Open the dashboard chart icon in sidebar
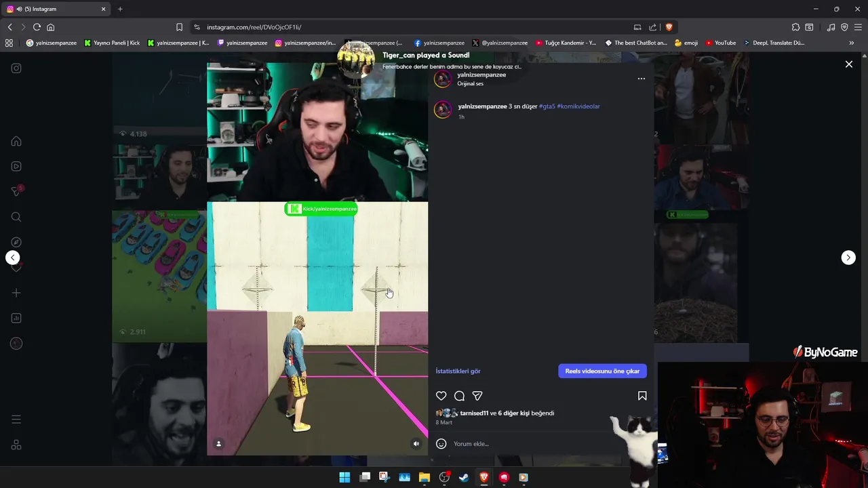The image size is (868, 488). (x=16, y=318)
